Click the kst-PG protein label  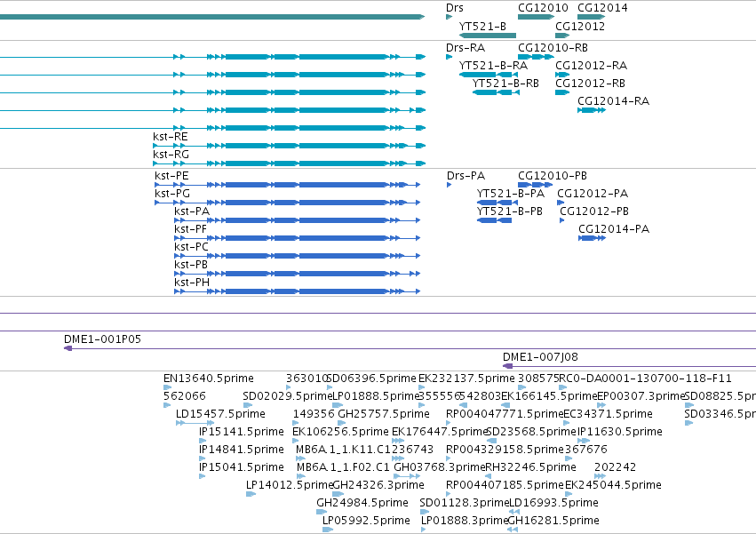(x=172, y=194)
